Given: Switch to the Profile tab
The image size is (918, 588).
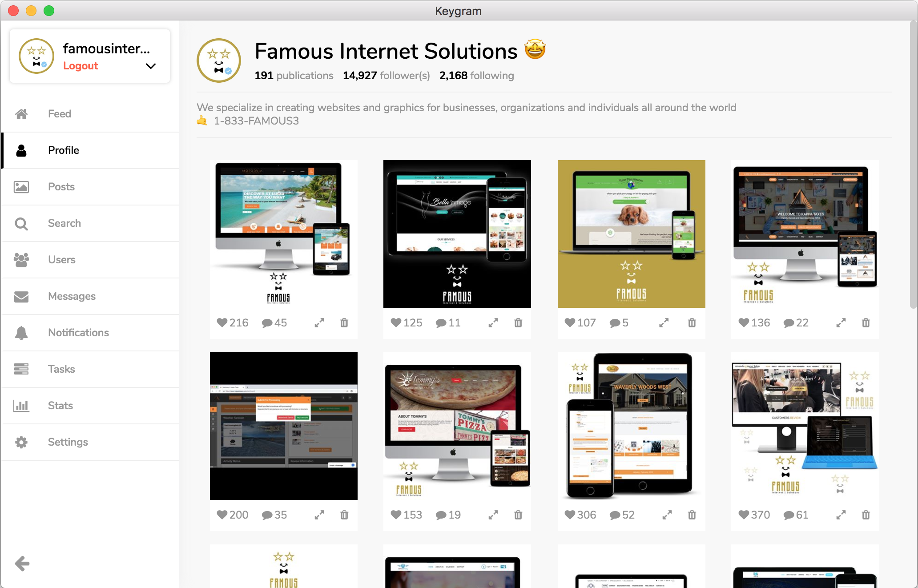Looking at the screenshot, I should [63, 150].
